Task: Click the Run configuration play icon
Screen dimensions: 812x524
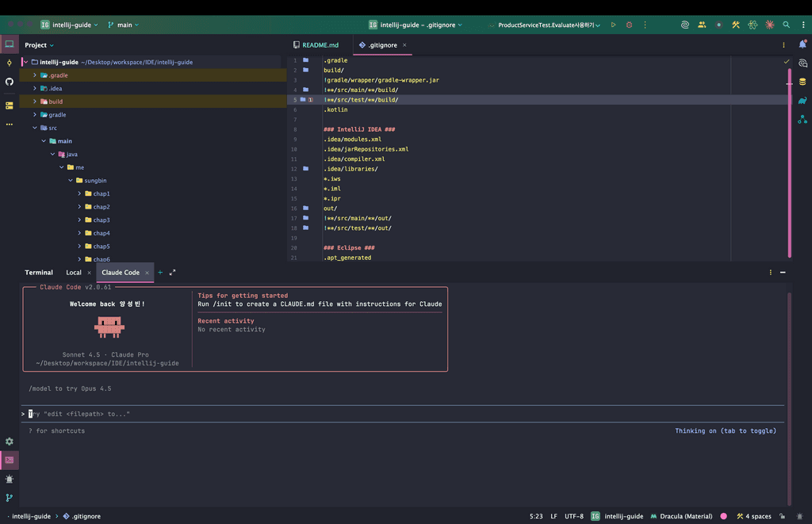Action: [613, 25]
